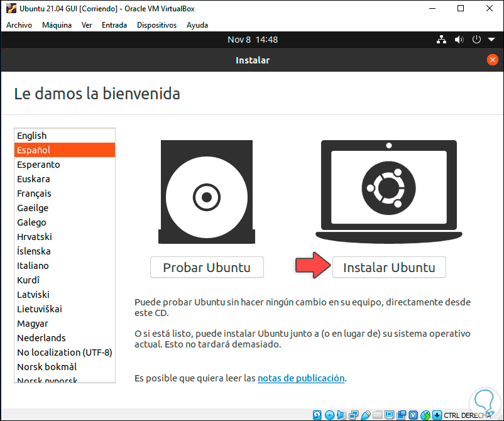Open the Archivo menu

pos(19,25)
